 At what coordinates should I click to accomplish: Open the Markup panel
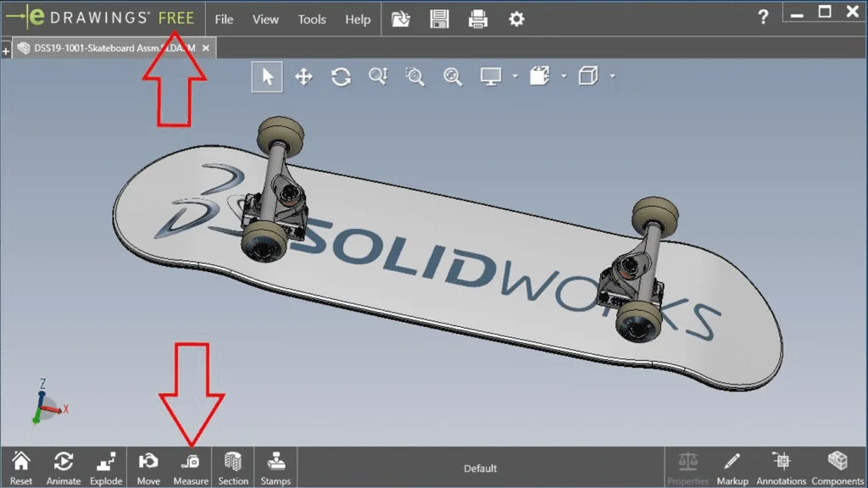(732, 468)
